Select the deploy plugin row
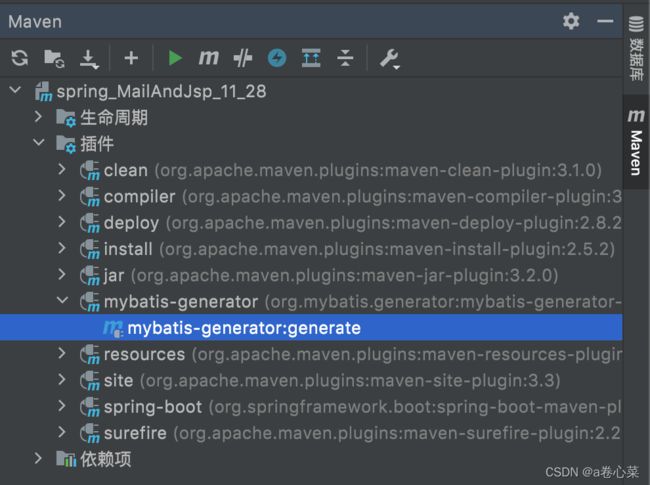This screenshot has width=650, height=485. point(311,223)
